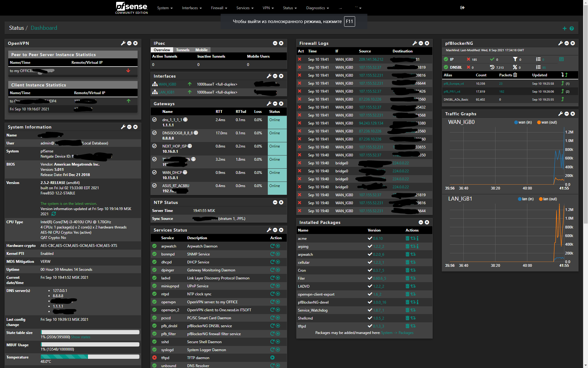This screenshot has height=368, width=588.
Task: Collapse the OpenVPN widget
Action: (x=129, y=43)
